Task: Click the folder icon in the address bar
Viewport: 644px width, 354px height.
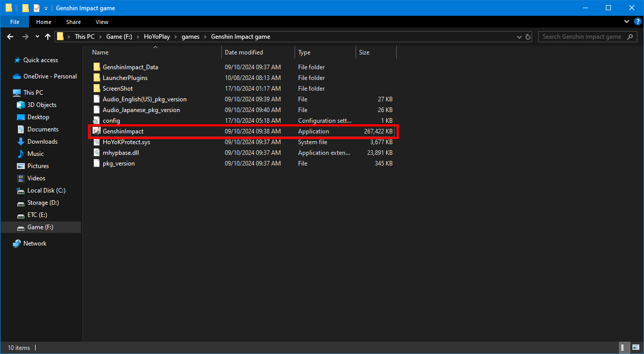Action: tap(60, 36)
